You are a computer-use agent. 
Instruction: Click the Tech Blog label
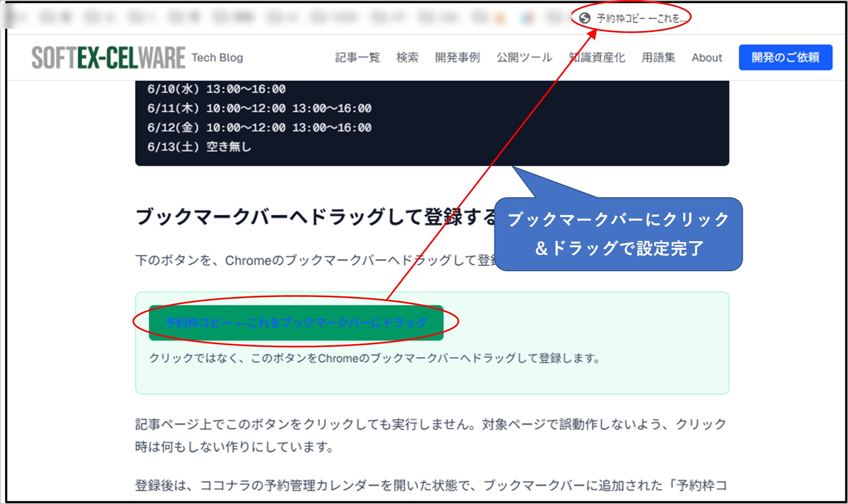(217, 57)
